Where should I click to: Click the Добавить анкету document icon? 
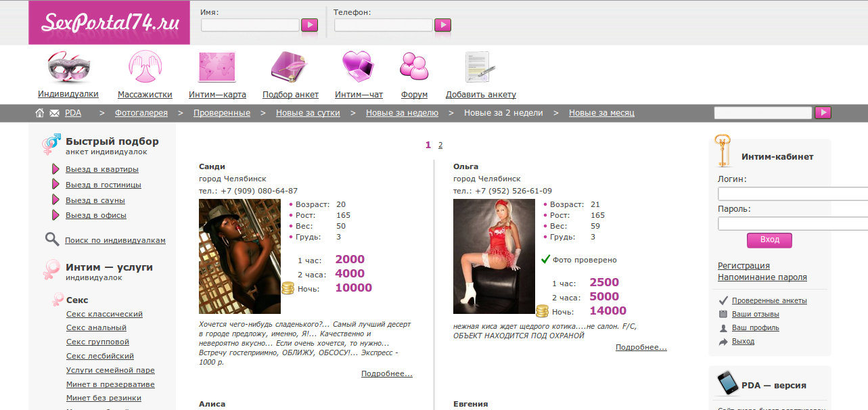pyautogui.click(x=480, y=68)
